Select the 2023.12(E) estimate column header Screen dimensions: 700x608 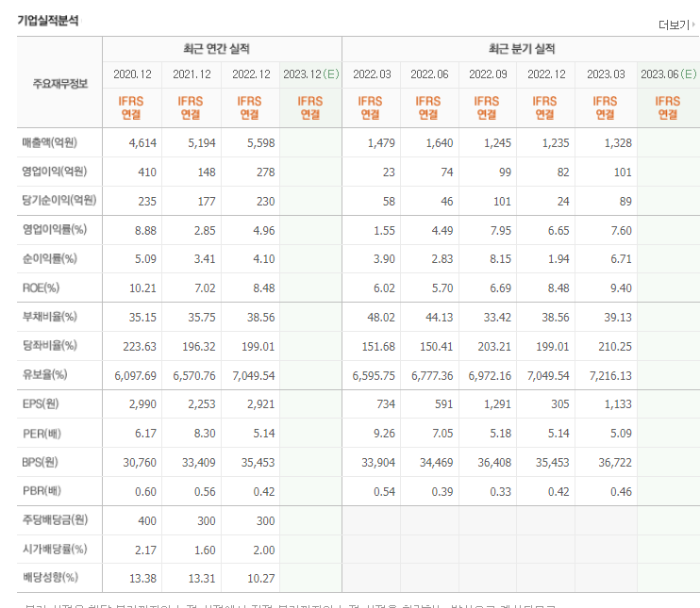(310, 74)
